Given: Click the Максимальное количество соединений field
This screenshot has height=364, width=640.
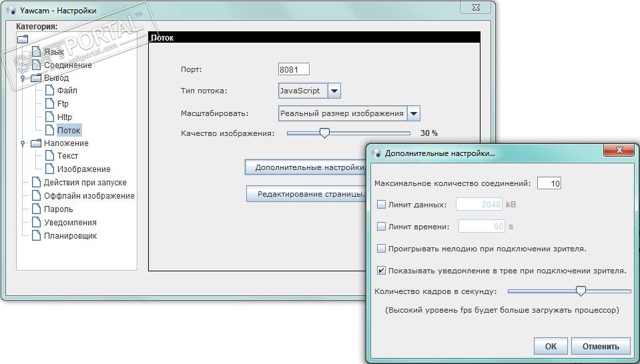Looking at the screenshot, I should click(549, 183).
